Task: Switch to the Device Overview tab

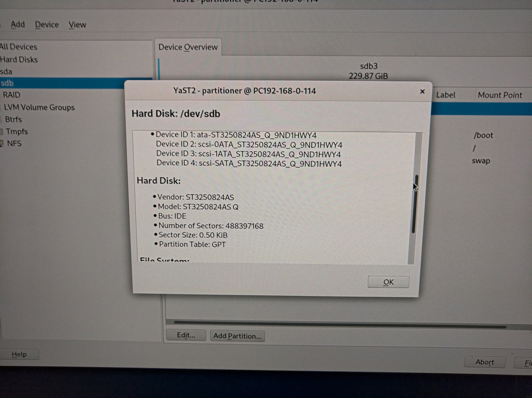Action: coord(188,47)
